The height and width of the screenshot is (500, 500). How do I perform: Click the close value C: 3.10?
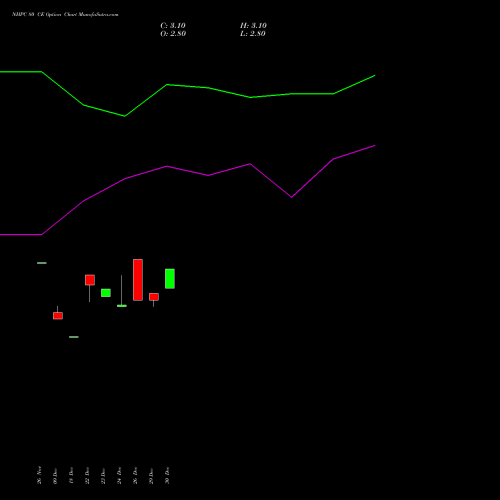tap(173, 26)
